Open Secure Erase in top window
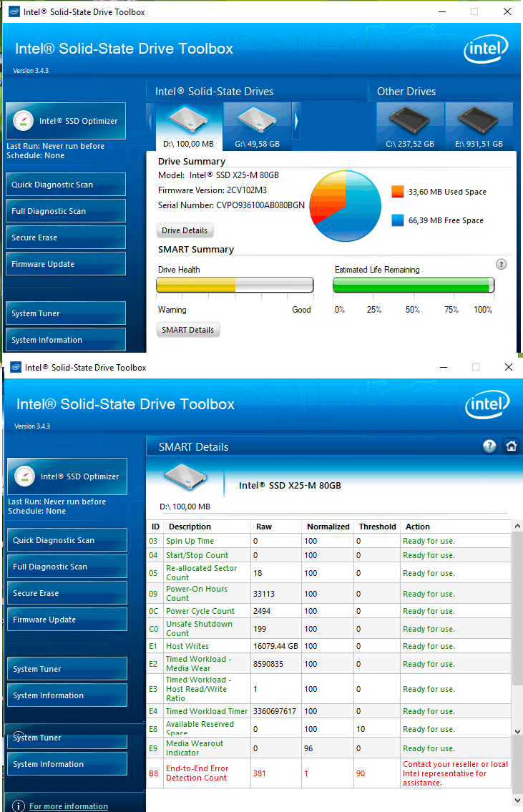 (x=66, y=238)
